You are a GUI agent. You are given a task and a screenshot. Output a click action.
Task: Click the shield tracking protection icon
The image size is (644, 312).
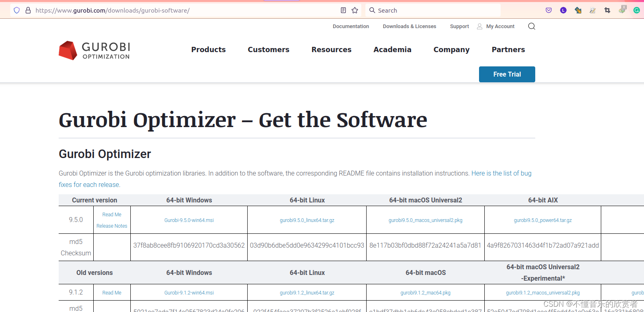tap(17, 10)
